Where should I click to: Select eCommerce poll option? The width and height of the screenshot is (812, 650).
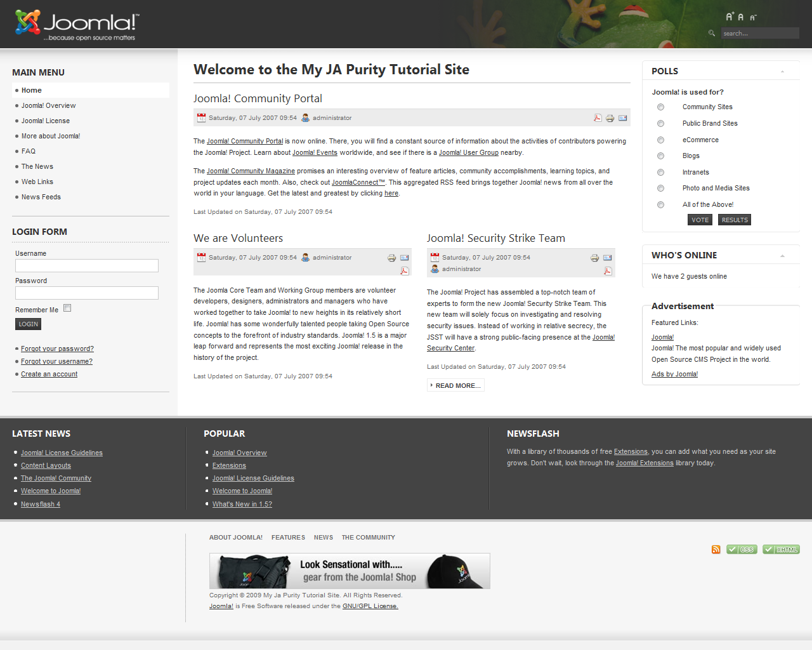[661, 140]
